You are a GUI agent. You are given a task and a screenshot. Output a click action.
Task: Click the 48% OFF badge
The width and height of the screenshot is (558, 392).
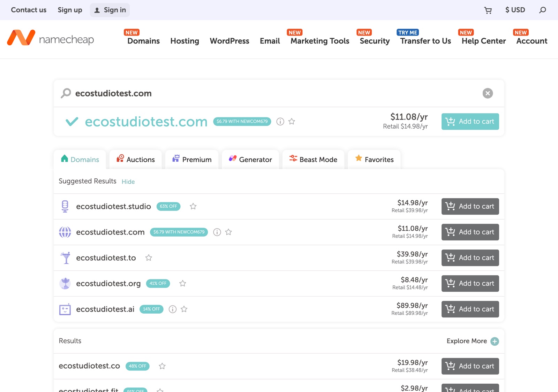[137, 366]
